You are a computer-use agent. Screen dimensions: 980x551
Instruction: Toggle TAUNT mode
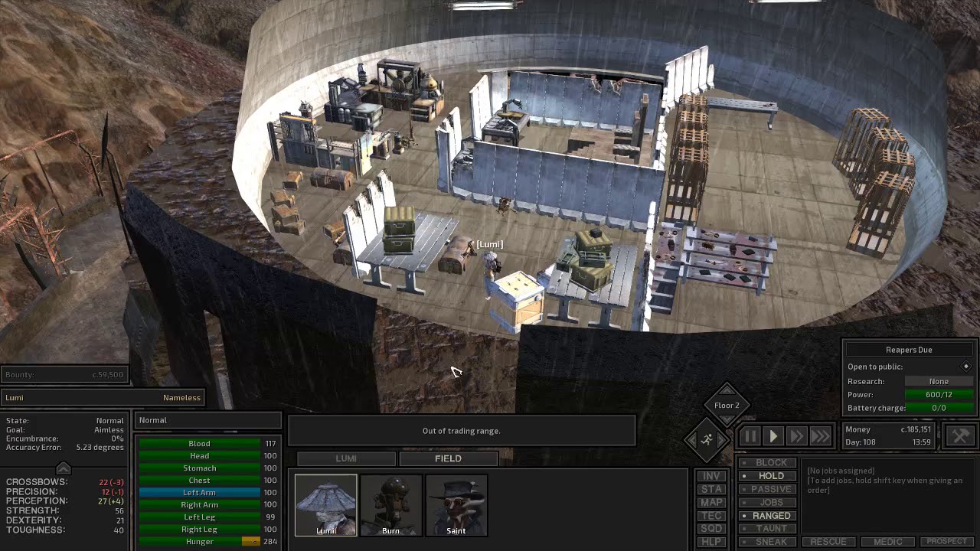tap(768, 529)
